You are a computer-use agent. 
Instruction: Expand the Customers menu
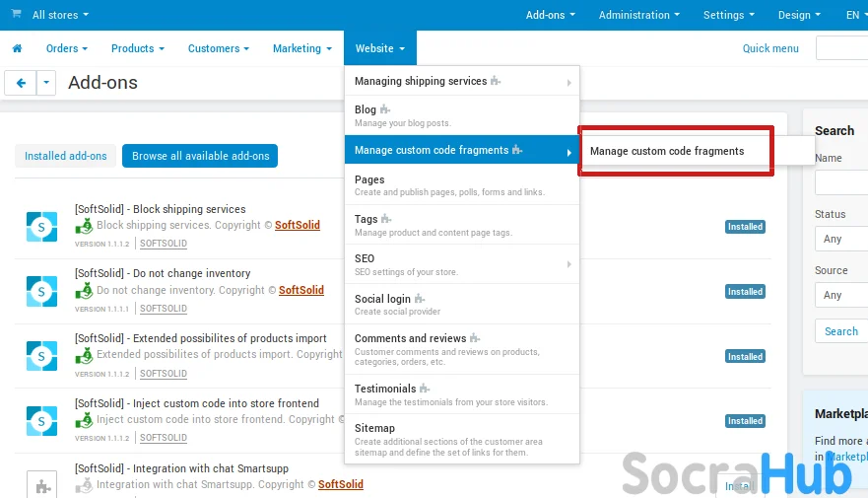[219, 48]
